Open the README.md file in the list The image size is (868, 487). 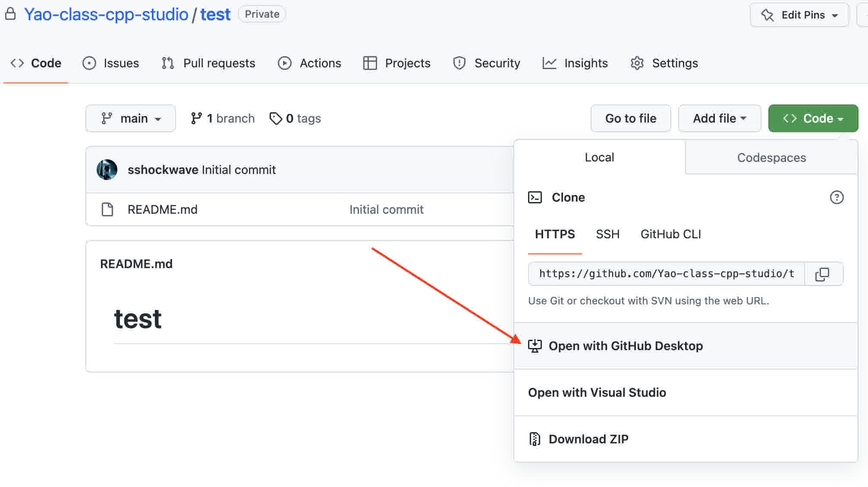pos(163,209)
